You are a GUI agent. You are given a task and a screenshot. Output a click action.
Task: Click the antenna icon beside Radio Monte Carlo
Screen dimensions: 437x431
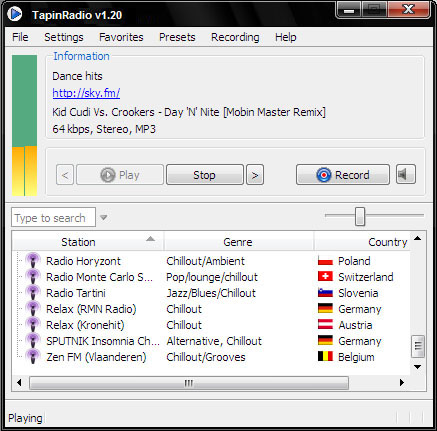click(x=33, y=277)
